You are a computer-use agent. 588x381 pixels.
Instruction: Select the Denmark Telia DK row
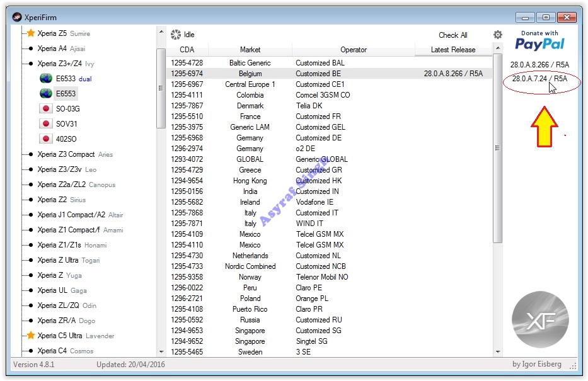coord(329,106)
